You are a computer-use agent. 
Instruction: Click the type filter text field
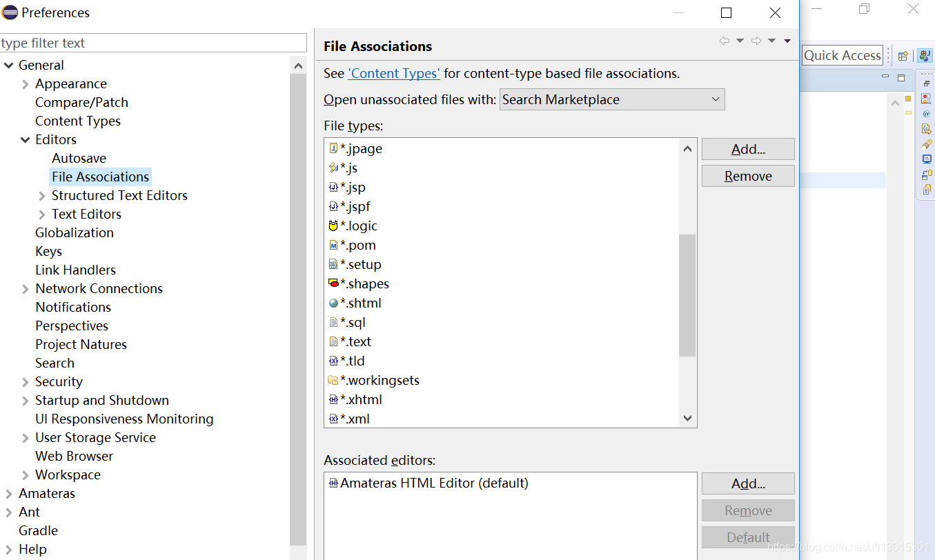click(153, 43)
